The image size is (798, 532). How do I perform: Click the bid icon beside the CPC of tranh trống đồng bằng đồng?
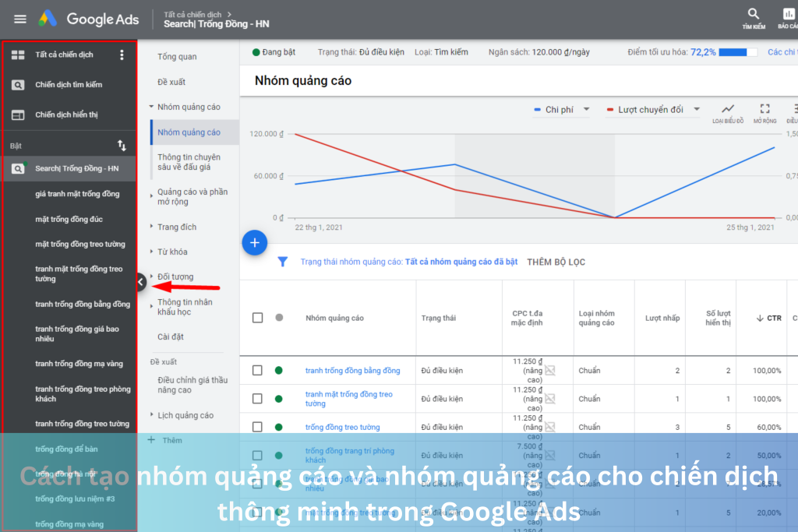pos(549,370)
